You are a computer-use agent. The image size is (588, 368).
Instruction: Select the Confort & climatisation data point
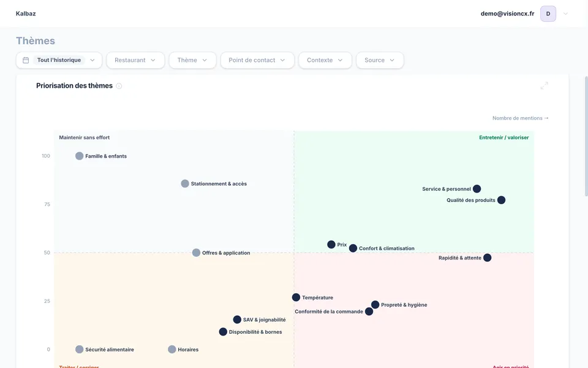(353, 248)
